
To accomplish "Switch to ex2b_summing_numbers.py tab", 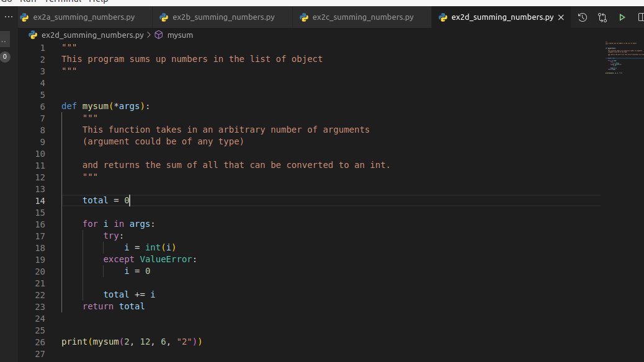I will 223,17.
